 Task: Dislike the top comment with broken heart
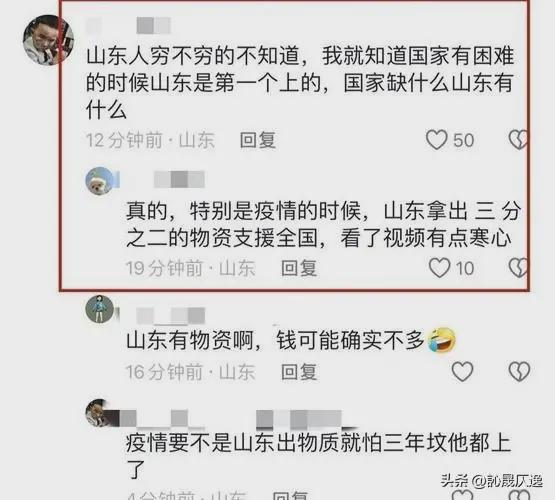pos(518,139)
